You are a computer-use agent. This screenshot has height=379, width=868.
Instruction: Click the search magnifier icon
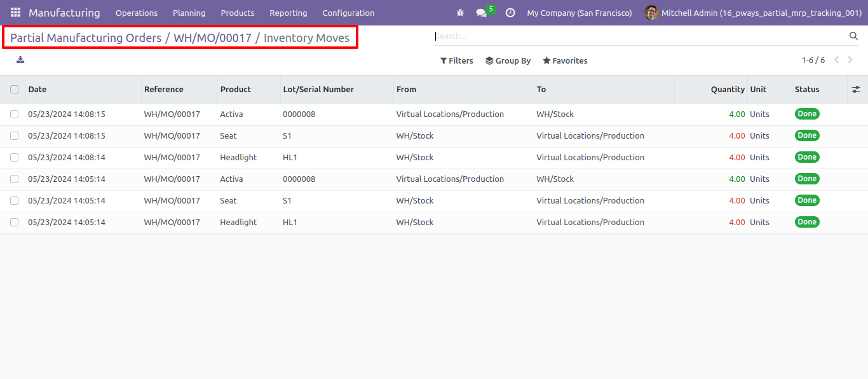853,36
